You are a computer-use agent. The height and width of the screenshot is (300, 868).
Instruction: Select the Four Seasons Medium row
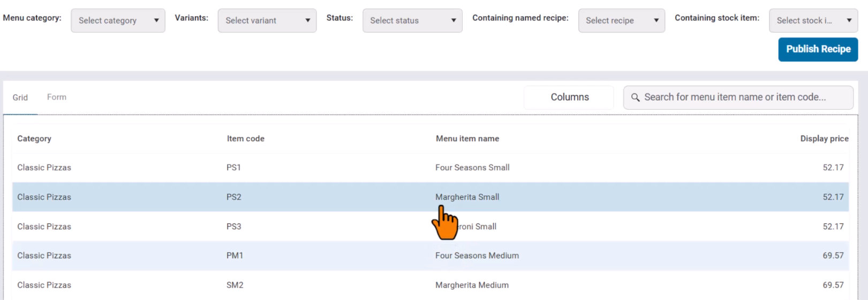pyautogui.click(x=477, y=256)
